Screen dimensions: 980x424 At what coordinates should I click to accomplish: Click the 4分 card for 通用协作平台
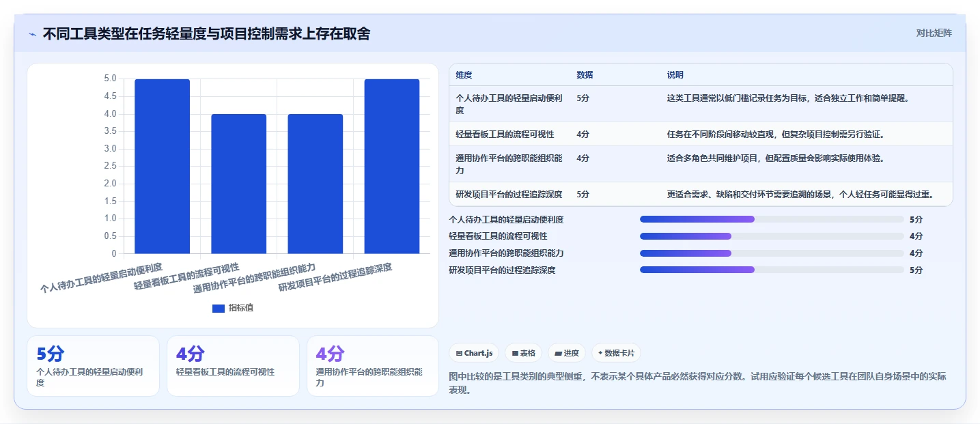[373, 366]
